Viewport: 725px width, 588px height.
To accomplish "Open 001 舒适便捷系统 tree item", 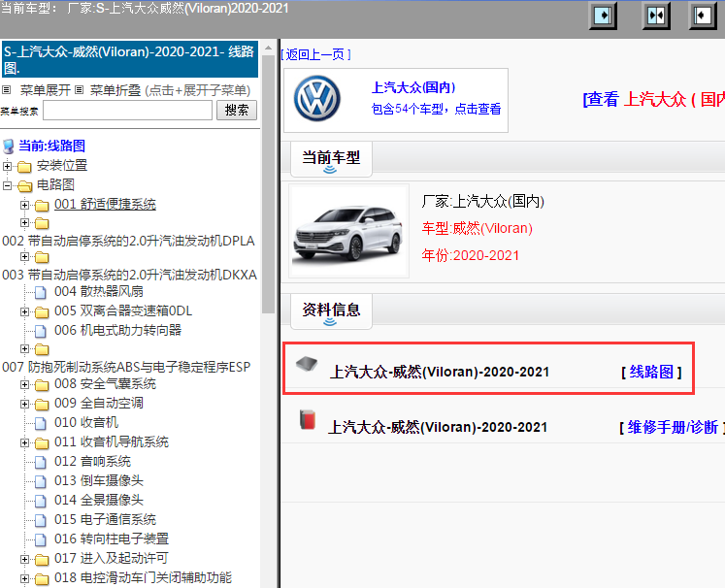I will tap(105, 205).
